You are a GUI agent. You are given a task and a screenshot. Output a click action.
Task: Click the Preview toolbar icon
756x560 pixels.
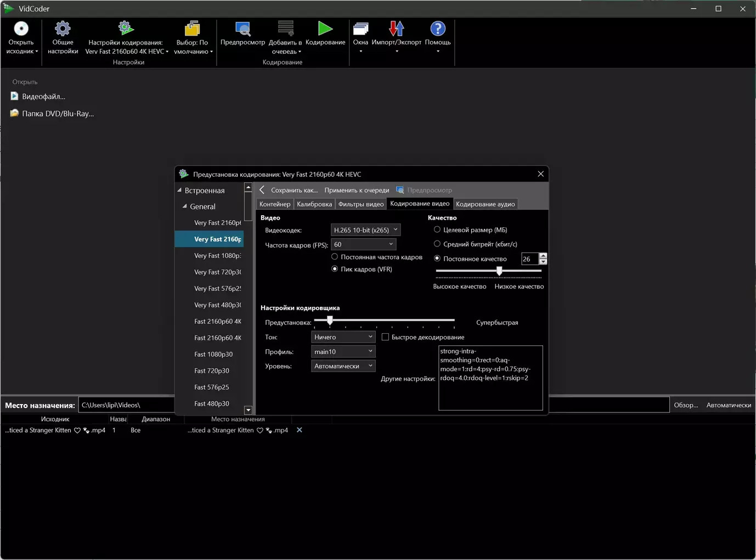tap(242, 29)
